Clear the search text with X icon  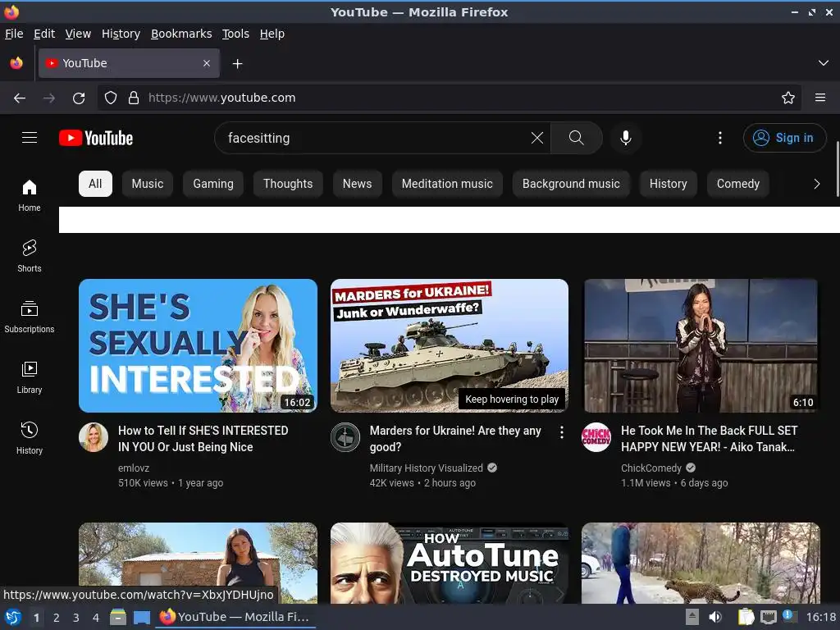coord(536,138)
